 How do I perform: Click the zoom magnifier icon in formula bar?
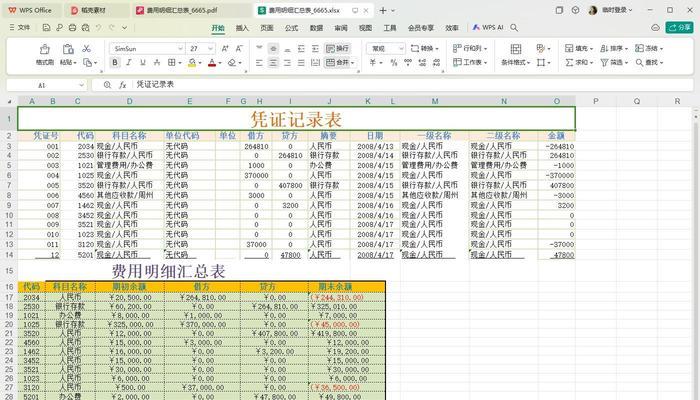point(107,85)
